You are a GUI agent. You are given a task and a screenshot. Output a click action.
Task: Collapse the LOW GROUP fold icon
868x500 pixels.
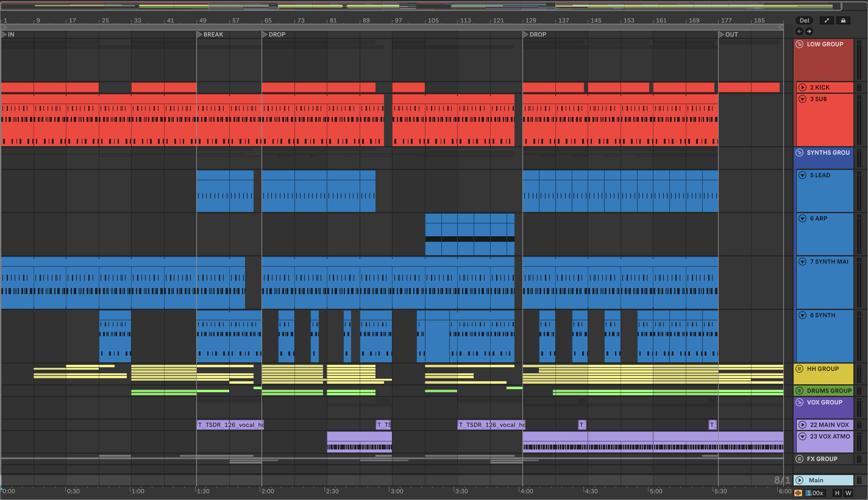click(x=800, y=44)
